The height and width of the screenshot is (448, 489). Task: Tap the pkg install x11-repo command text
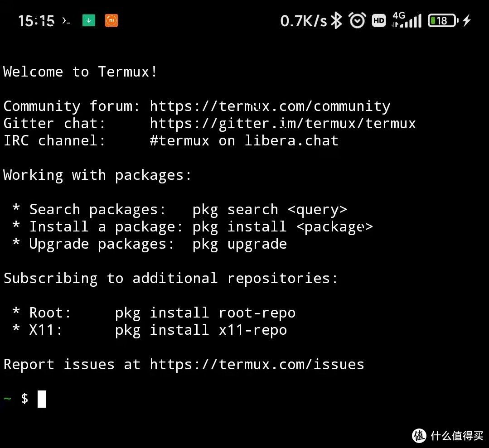click(x=201, y=330)
